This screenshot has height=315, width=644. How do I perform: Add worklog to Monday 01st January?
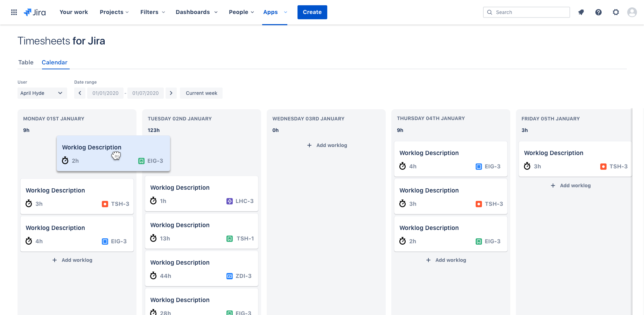pos(72,260)
